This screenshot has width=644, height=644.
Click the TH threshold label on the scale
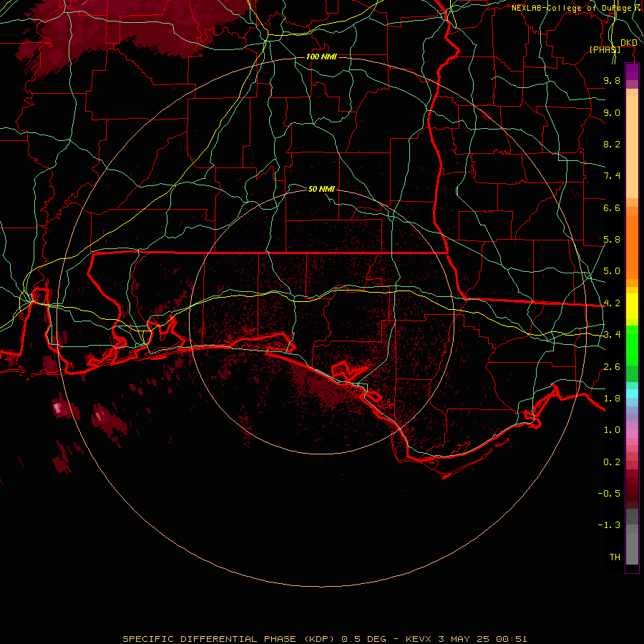[615, 557]
